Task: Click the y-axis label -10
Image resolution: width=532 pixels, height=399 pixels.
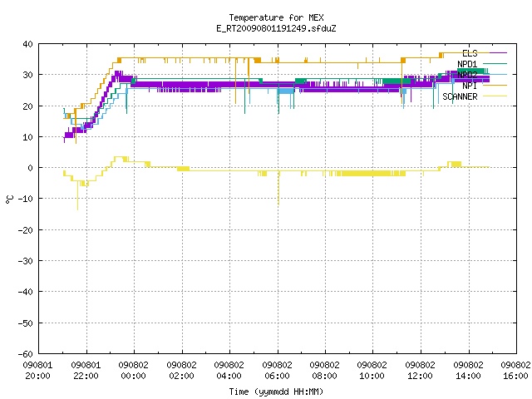Action: point(26,199)
